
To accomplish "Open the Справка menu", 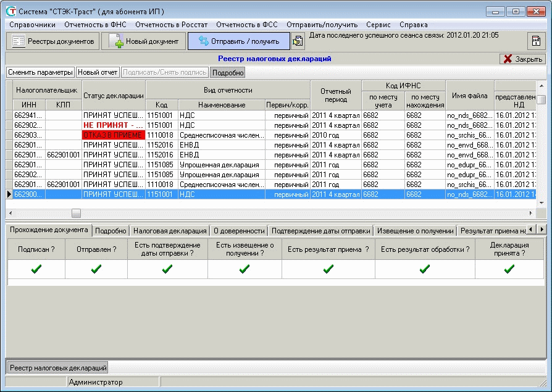I will (413, 25).
